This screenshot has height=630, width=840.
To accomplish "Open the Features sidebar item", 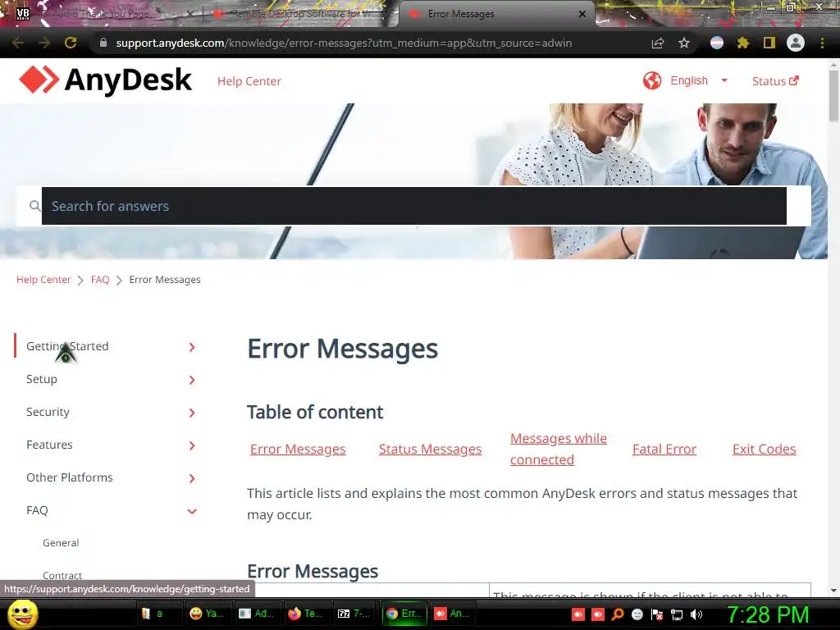I will click(49, 444).
